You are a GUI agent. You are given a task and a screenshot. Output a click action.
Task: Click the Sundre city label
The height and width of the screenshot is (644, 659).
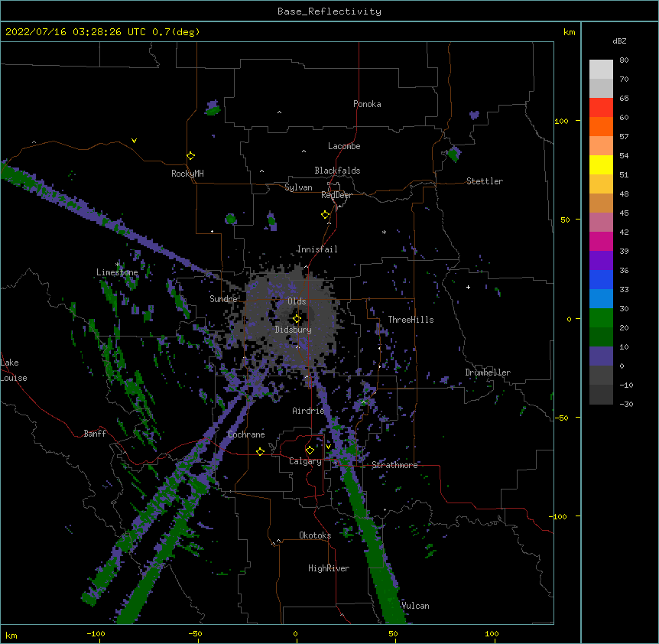click(x=223, y=299)
